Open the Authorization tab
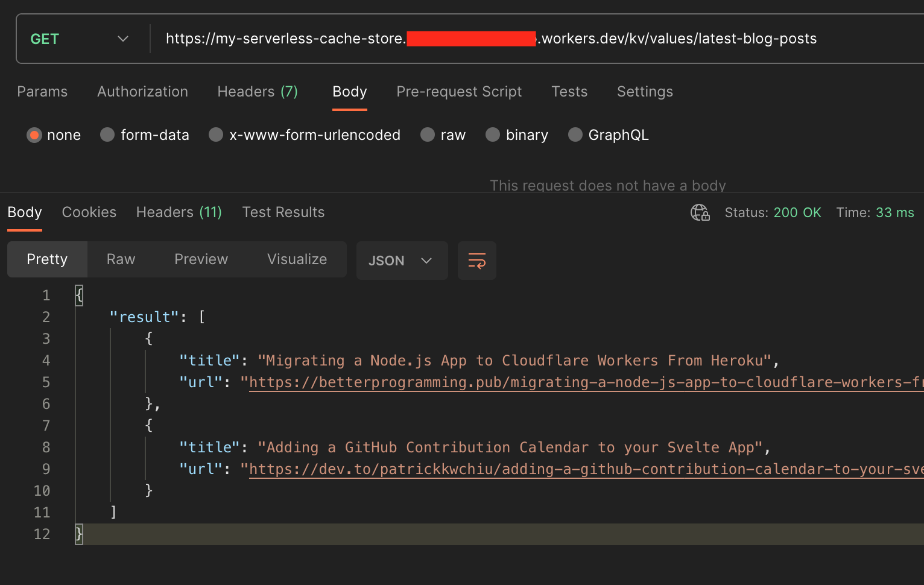This screenshot has width=924, height=585. [142, 92]
